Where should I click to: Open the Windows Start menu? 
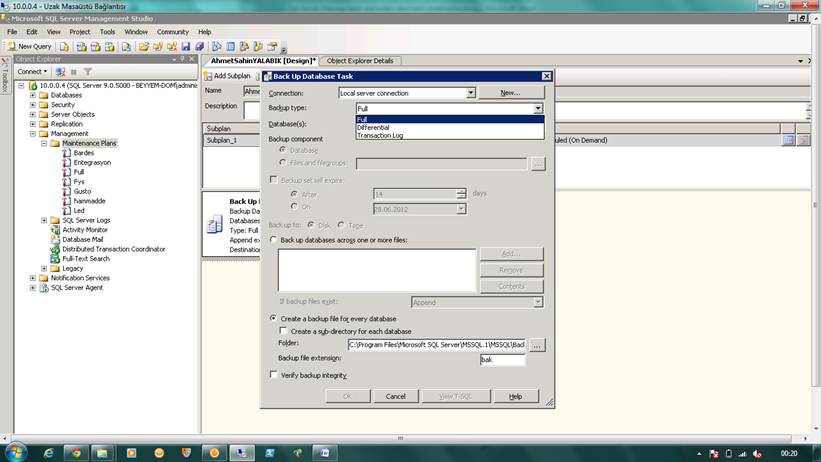click(x=16, y=452)
